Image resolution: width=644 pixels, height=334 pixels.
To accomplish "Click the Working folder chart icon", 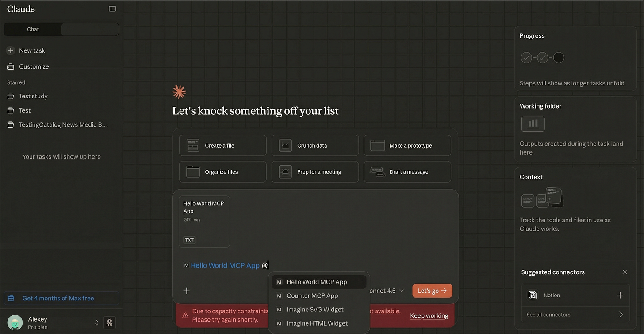I will pos(533,124).
